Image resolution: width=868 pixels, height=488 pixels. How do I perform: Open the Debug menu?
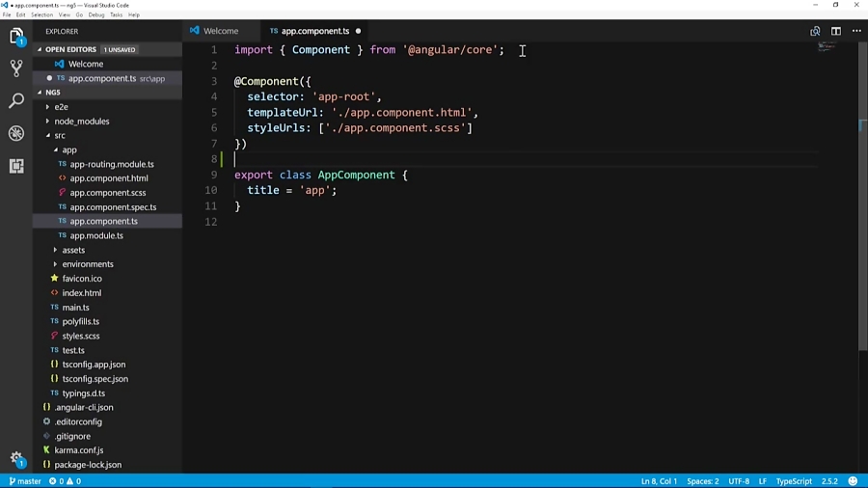tap(96, 14)
